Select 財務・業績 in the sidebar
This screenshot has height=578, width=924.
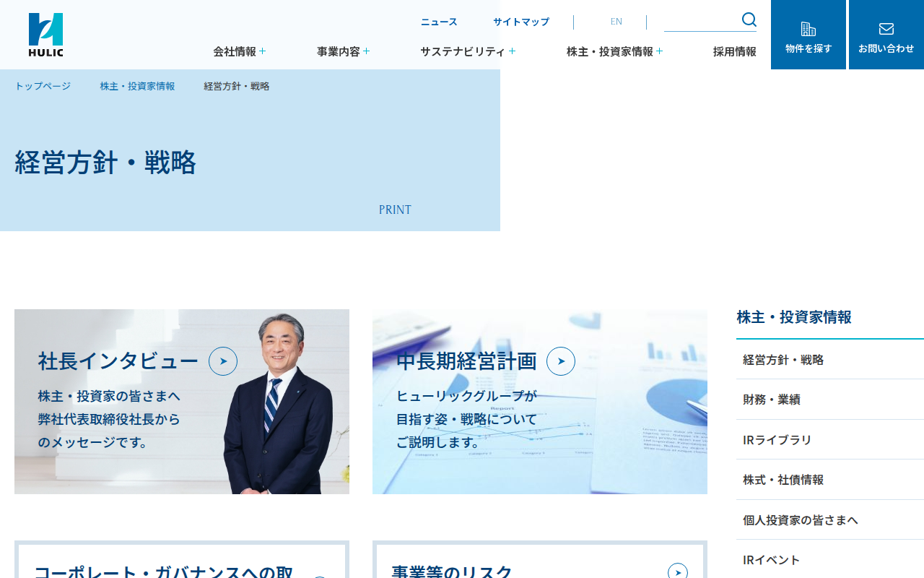830,400
